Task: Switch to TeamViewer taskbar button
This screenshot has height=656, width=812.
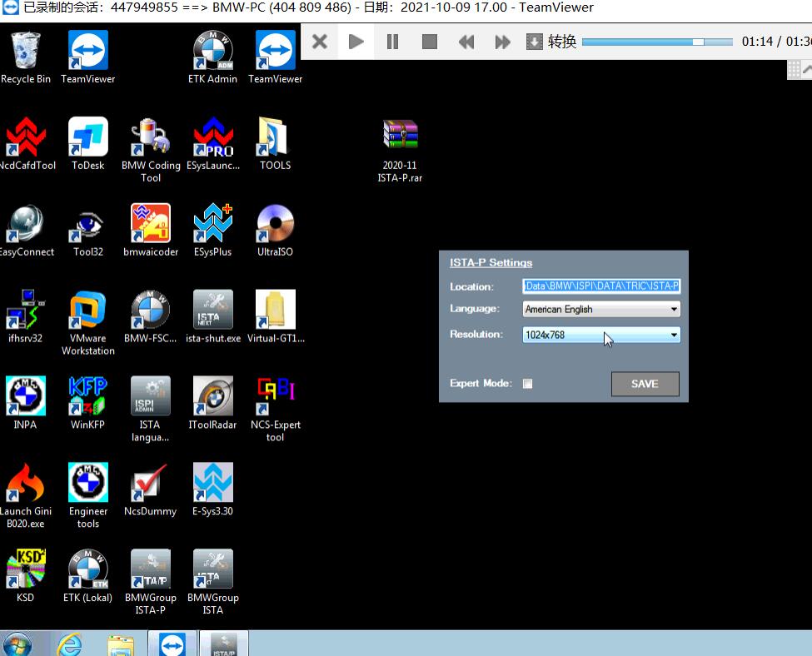Action: point(172,644)
